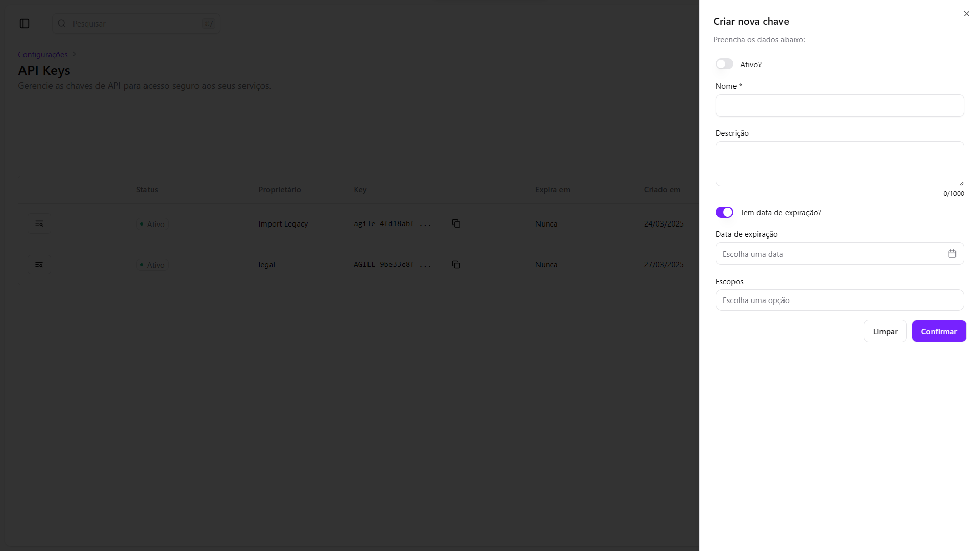Close the Criar nova chave panel
This screenshot has width=980, height=551.
(966, 14)
